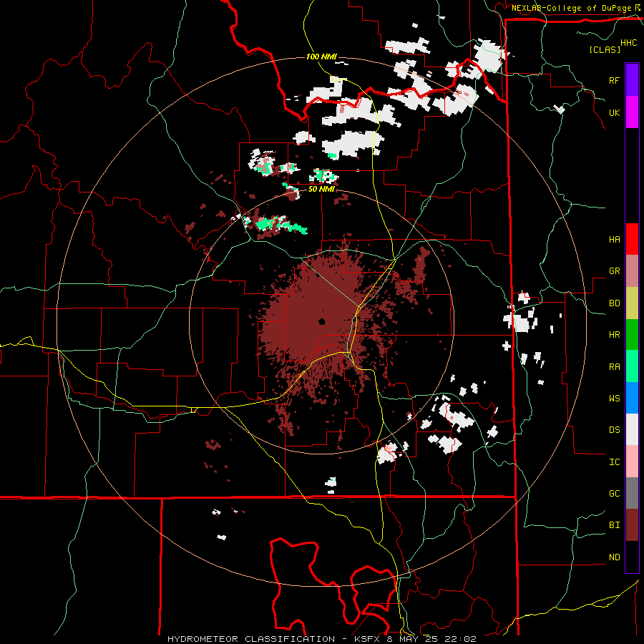Click the white DS legend color block

pos(632,429)
